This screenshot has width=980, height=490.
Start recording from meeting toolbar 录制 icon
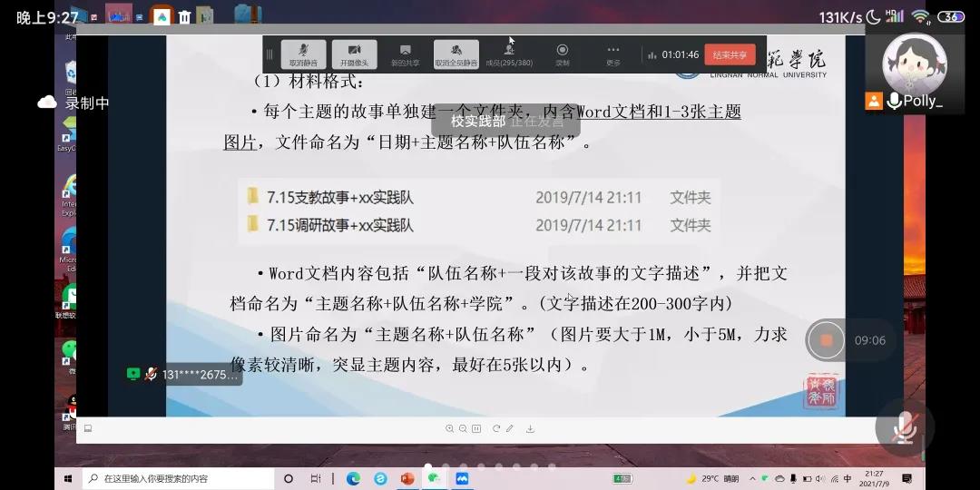(x=562, y=54)
